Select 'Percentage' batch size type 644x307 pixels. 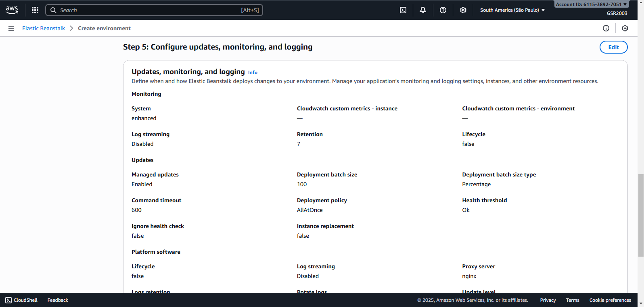[477, 184]
